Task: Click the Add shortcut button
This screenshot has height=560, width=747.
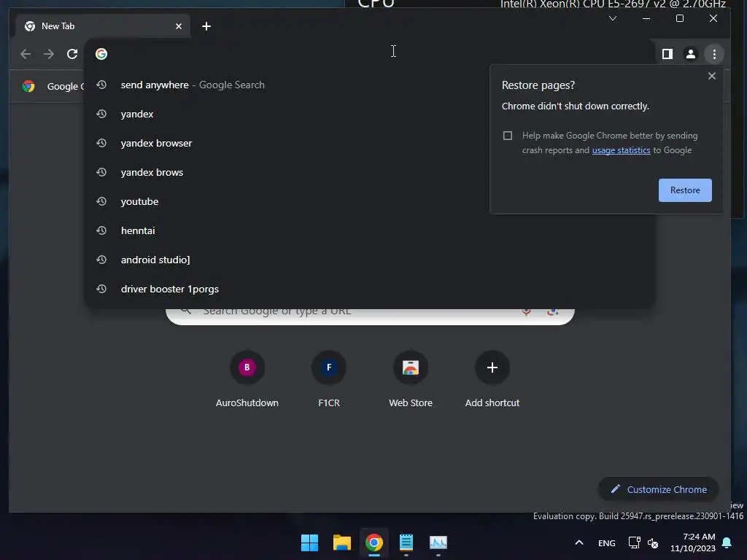Action: click(x=492, y=379)
